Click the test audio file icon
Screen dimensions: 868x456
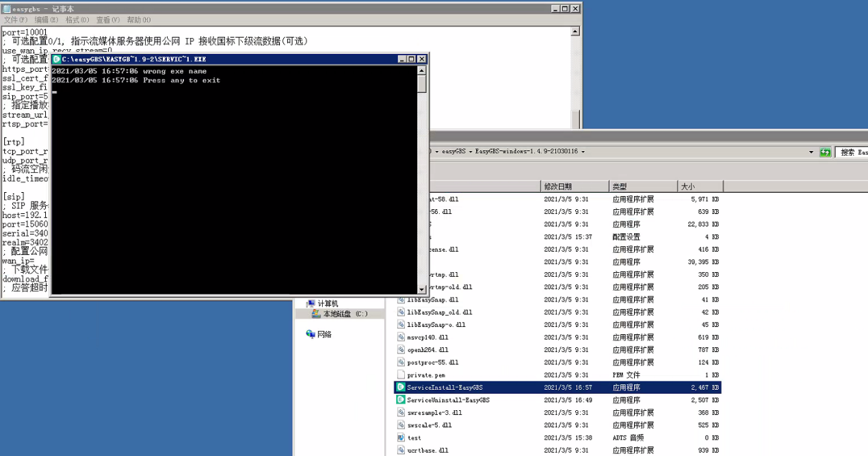(x=401, y=438)
